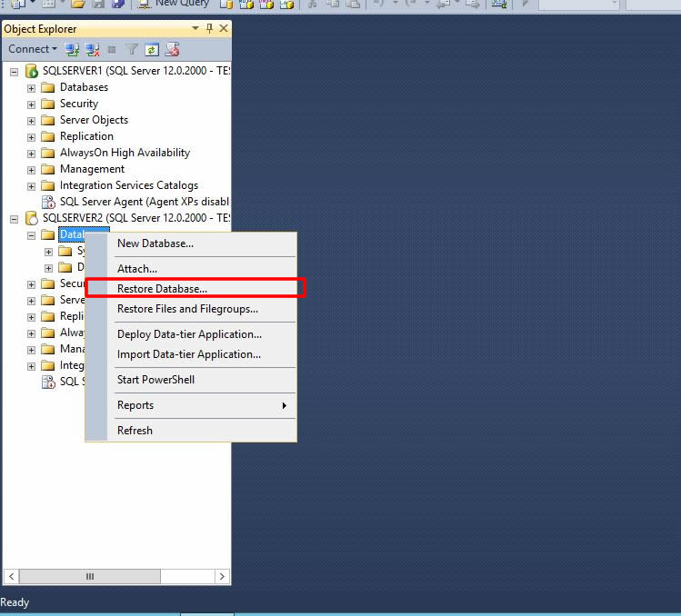Click the Connect Object Explorer icon
Viewport: 681px width, 616px height.
coord(73,49)
